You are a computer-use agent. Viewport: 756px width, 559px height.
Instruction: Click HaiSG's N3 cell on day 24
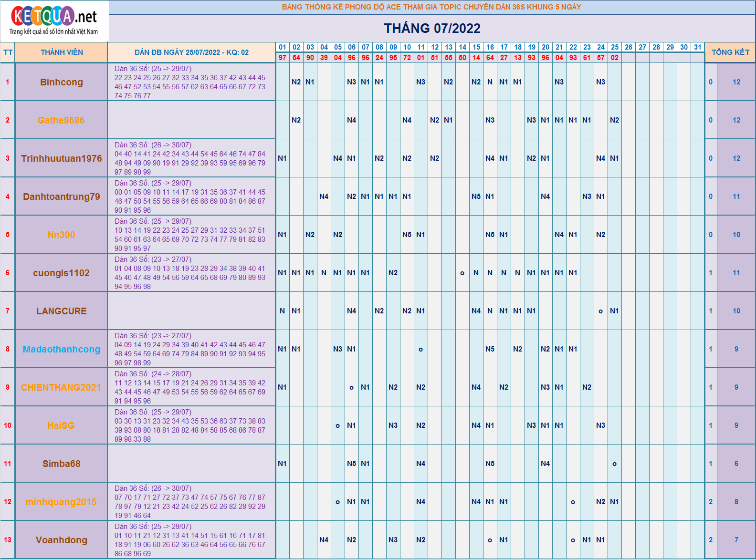tap(601, 425)
